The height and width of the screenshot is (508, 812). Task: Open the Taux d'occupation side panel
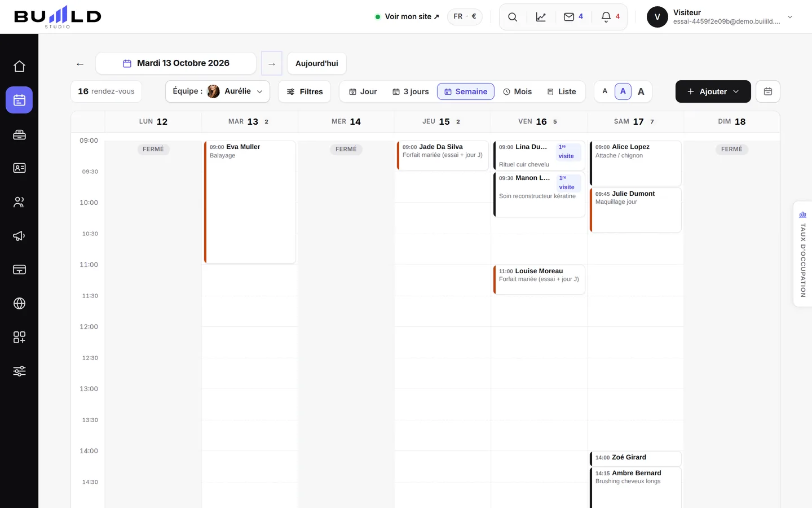point(802,254)
